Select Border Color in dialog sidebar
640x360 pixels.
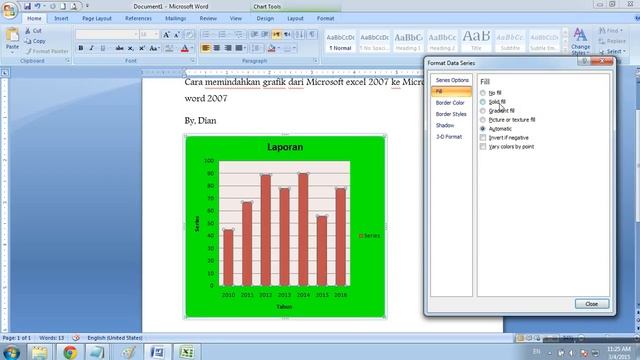[450, 103]
